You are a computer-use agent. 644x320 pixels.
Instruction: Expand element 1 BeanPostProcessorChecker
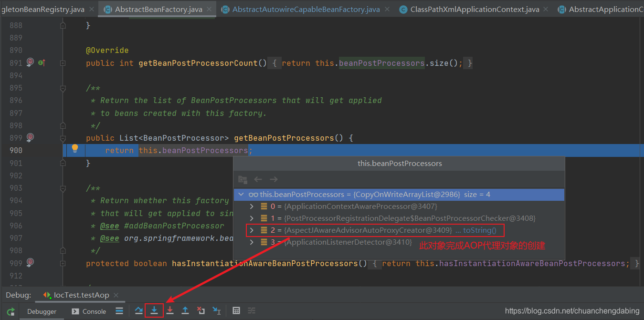252,218
